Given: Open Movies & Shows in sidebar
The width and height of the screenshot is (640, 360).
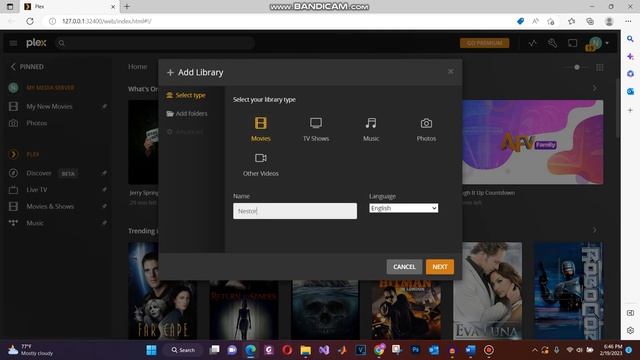Looking at the screenshot, I should coord(50,206).
